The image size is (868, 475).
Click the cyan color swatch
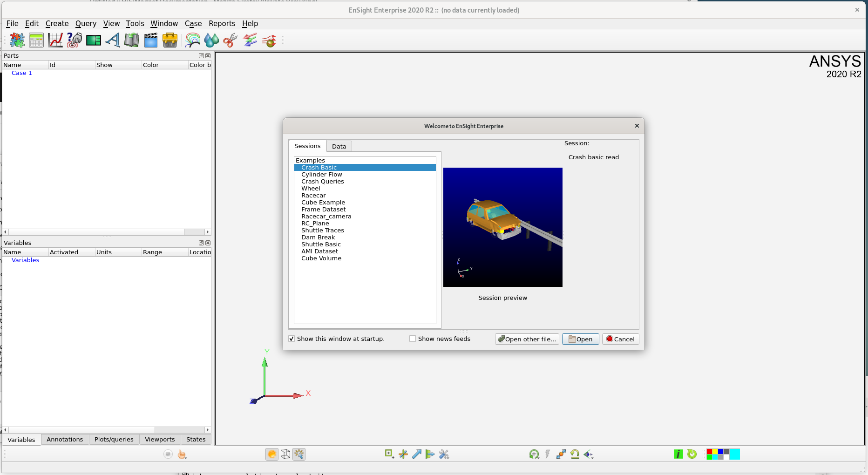[x=735, y=454]
